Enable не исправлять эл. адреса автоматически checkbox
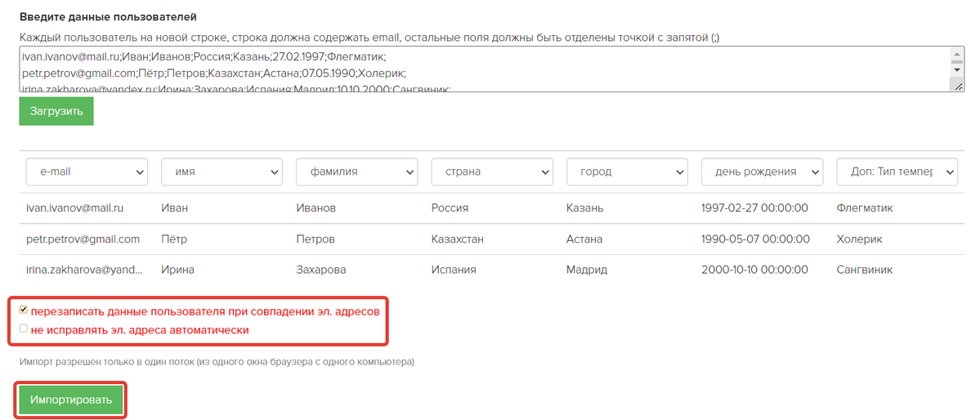 click(24, 328)
